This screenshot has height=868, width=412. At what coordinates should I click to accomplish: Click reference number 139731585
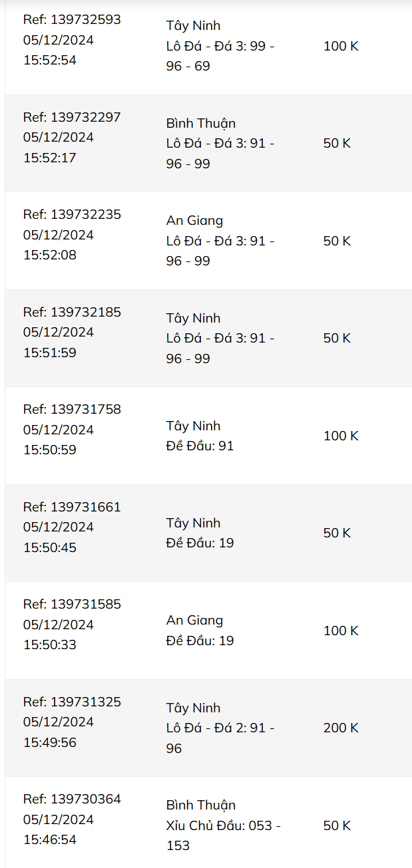(x=72, y=604)
